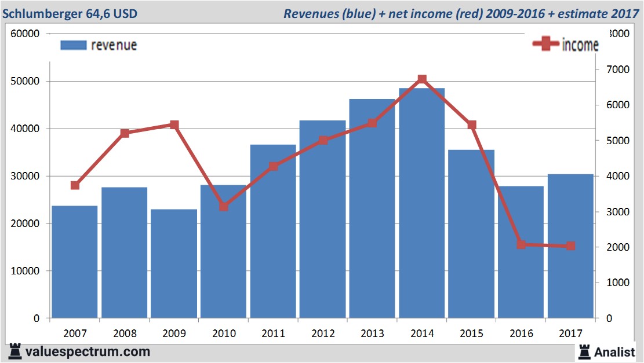Click the 2017 income estimate marker
Viewport: 644px width, 363px height.
(x=570, y=246)
